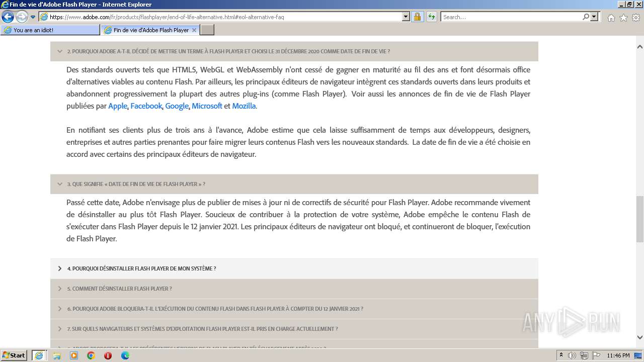This screenshot has height=362, width=644.
Task: Follow the Google link
Action: (x=177, y=106)
